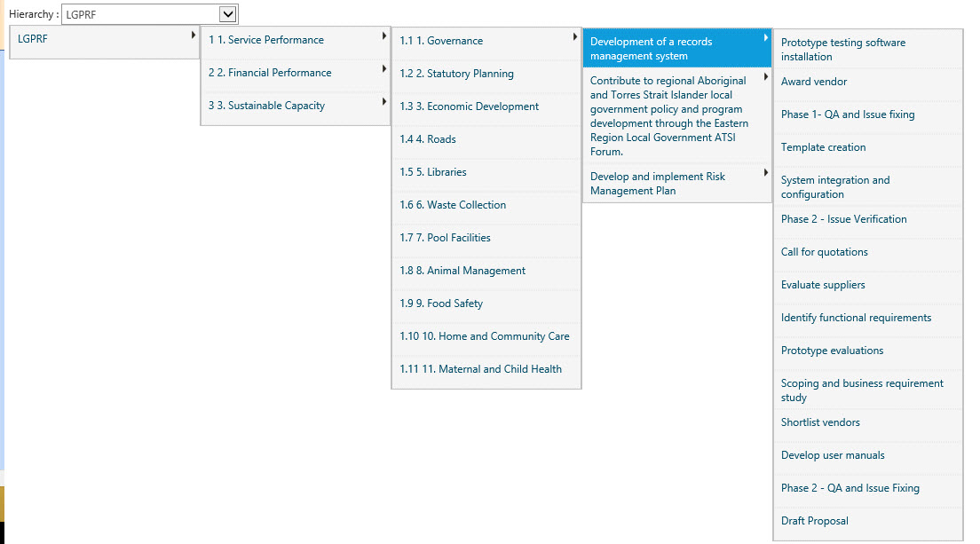Select Contribute to regional Aboriginal policy item
980x544 pixels.
click(x=677, y=115)
